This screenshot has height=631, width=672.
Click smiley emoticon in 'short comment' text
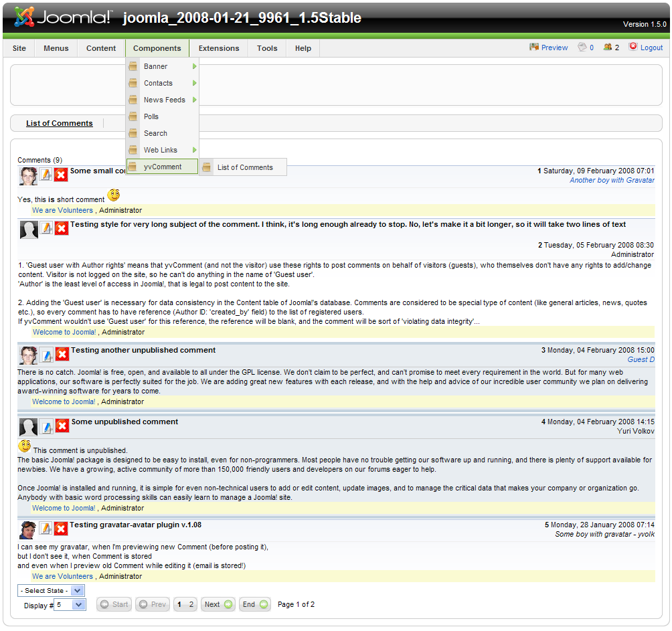(114, 195)
